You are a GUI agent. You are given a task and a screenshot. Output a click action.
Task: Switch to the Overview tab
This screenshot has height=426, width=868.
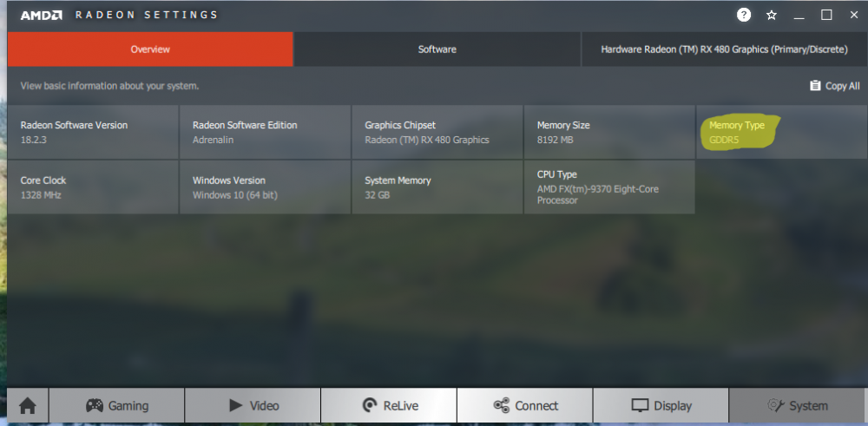pos(150,49)
